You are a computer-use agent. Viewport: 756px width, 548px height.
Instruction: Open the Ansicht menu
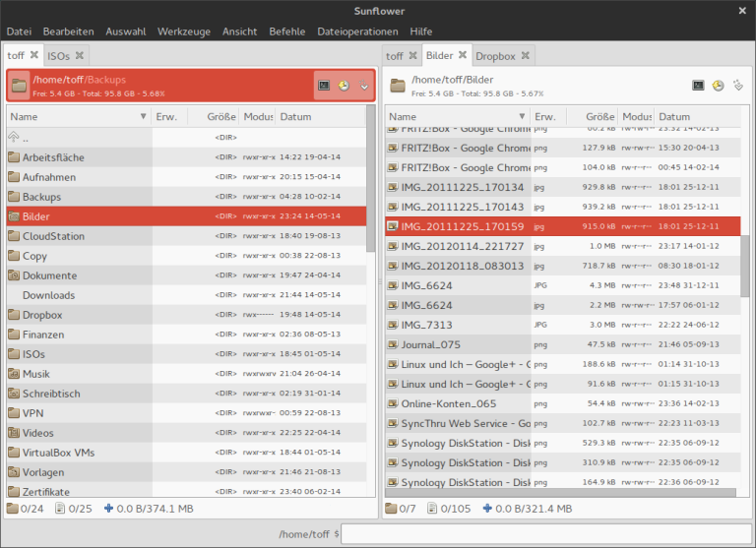[239, 31]
